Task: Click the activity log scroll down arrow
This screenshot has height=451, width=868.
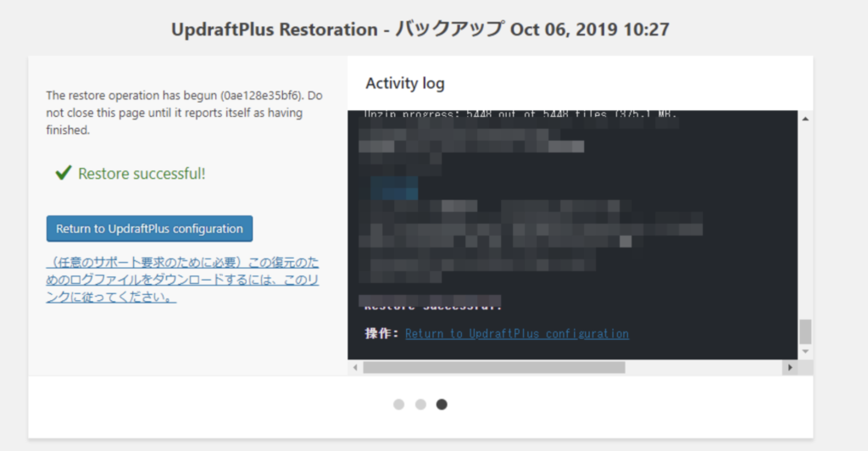Action: click(x=805, y=352)
